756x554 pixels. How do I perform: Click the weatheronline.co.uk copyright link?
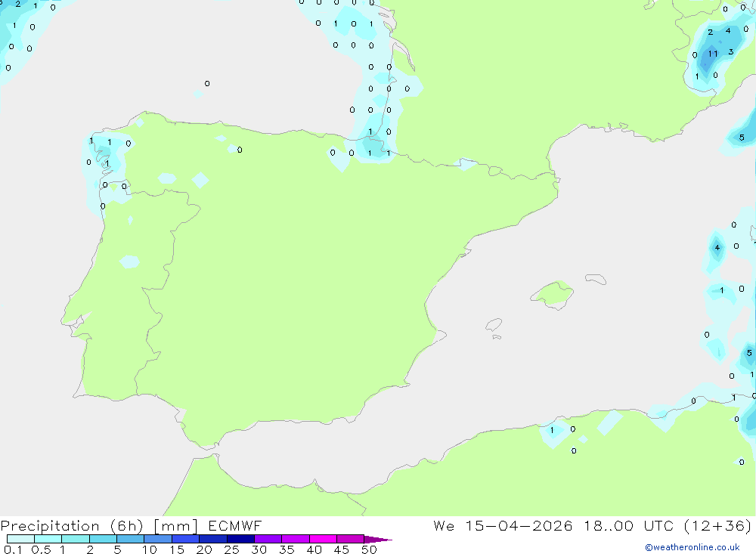click(692, 547)
